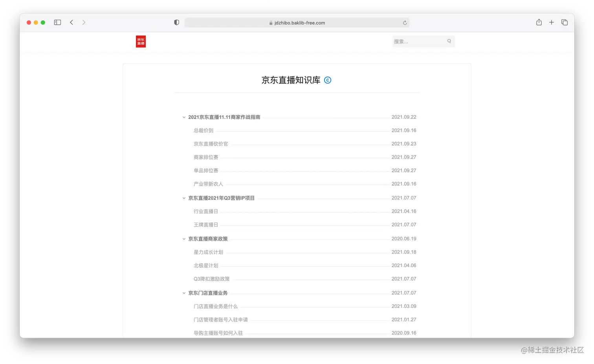This screenshot has height=364, width=594.
Task: Maximize the Safari window with green button
Action: [43, 22]
